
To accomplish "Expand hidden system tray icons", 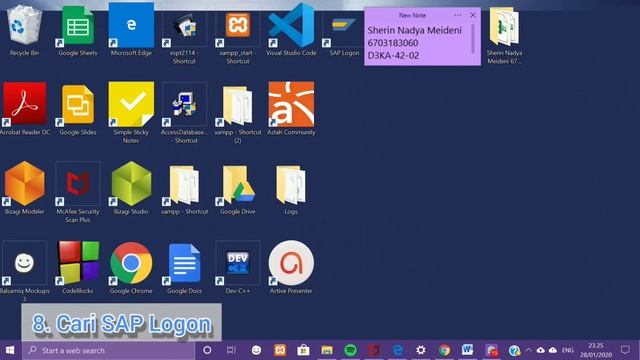I will 528,350.
